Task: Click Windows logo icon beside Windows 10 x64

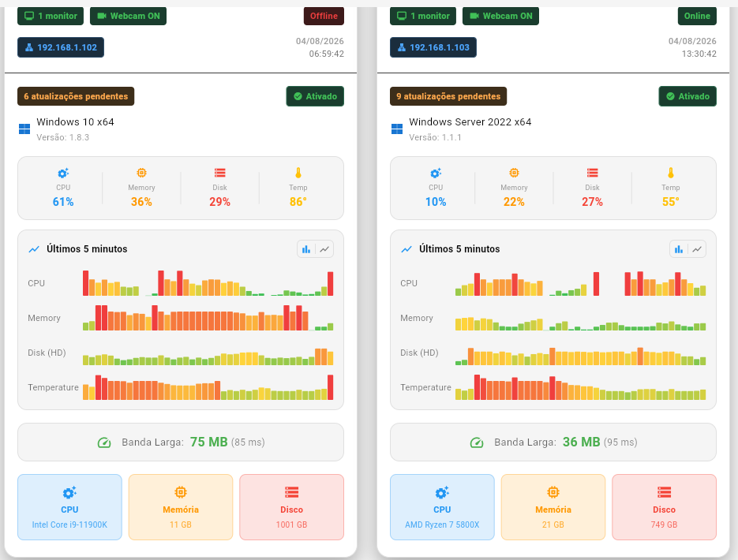Action: [24, 129]
